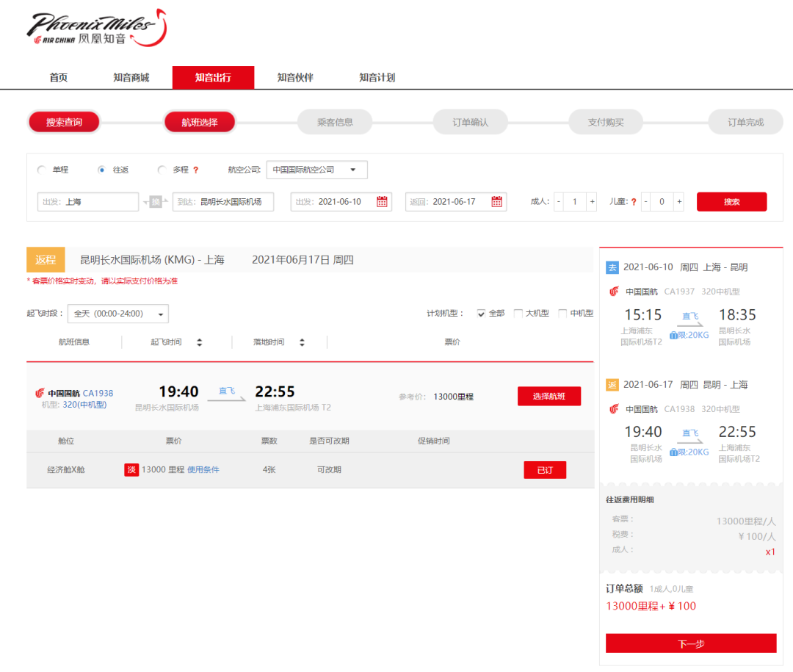Screen dimensions: 793x672
Task: Go to the 首页 home tab
Action: [x=59, y=78]
